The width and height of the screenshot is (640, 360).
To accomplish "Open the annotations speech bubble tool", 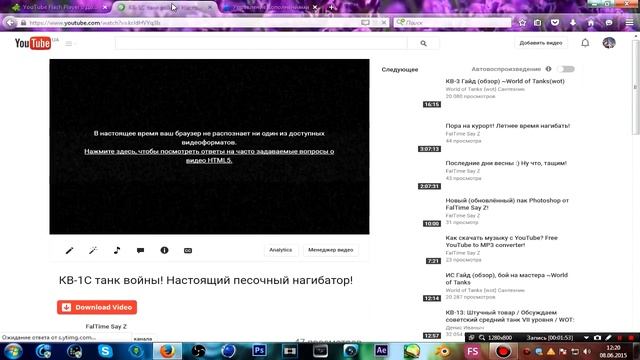I will point(140,250).
